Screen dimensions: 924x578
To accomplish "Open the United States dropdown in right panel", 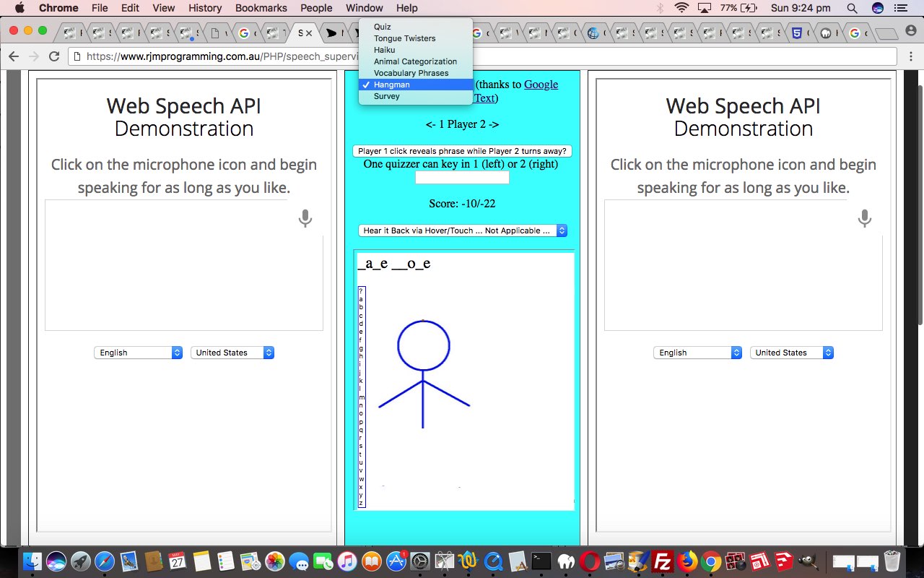I will pyautogui.click(x=792, y=353).
